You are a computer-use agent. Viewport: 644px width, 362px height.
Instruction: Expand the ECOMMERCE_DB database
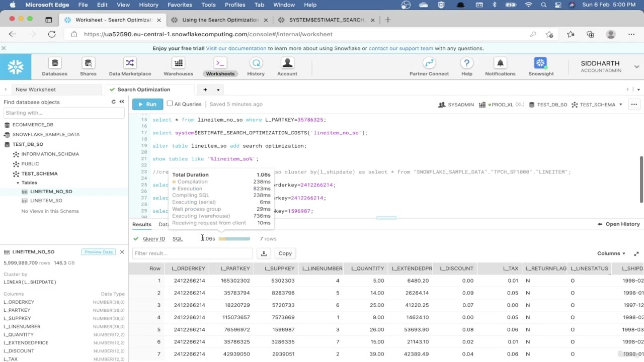[x=33, y=125]
